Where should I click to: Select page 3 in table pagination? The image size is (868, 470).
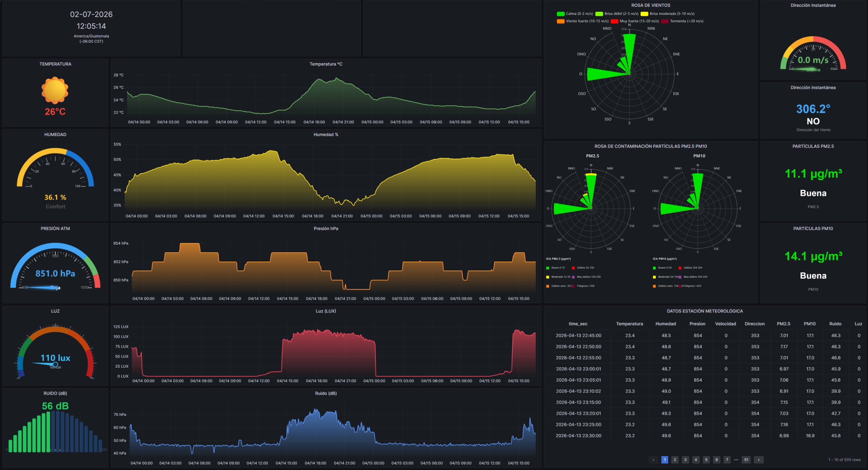point(685,460)
